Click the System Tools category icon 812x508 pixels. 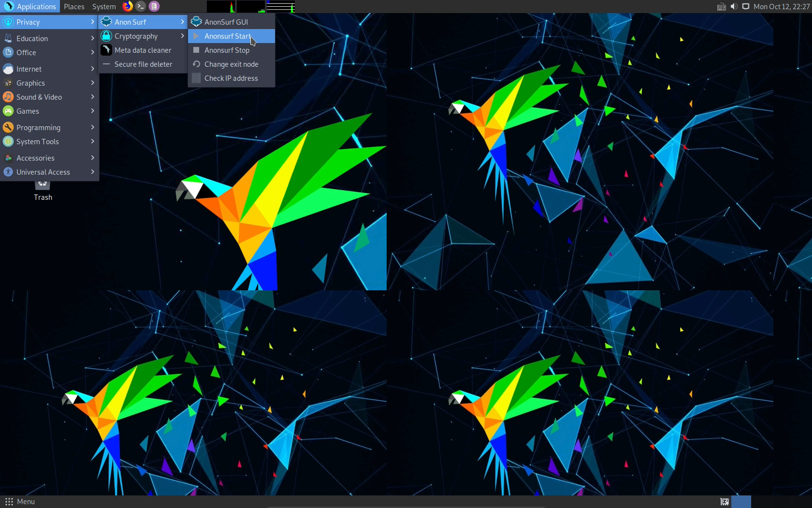(x=8, y=141)
